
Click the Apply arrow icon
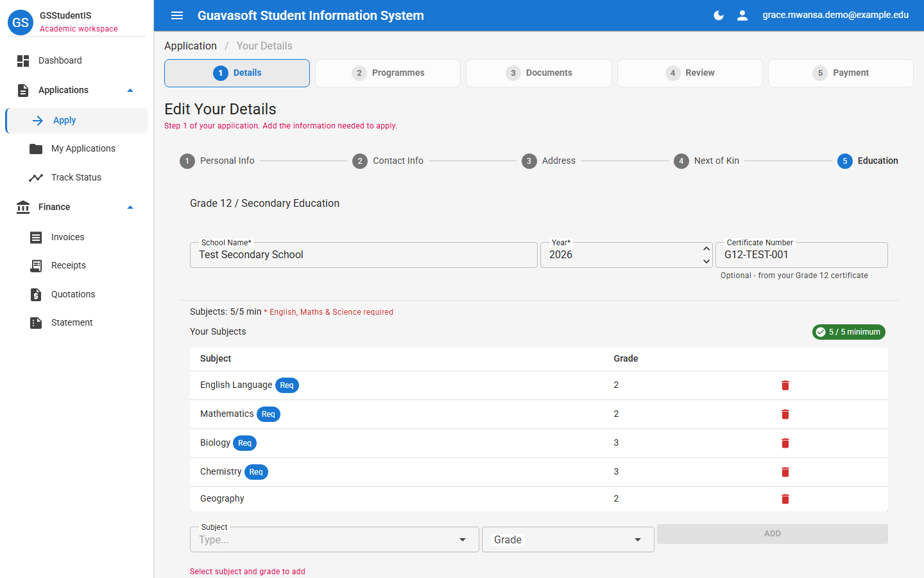(x=38, y=121)
